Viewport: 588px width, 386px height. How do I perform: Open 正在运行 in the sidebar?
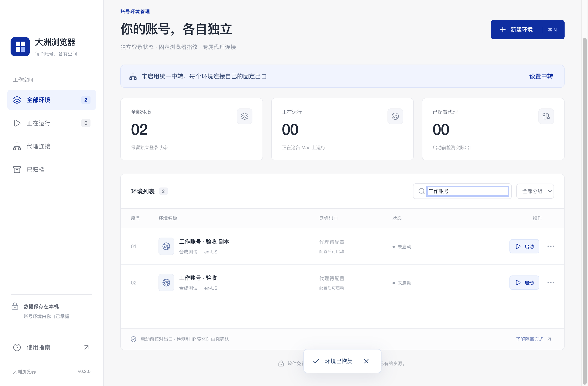[52, 123]
